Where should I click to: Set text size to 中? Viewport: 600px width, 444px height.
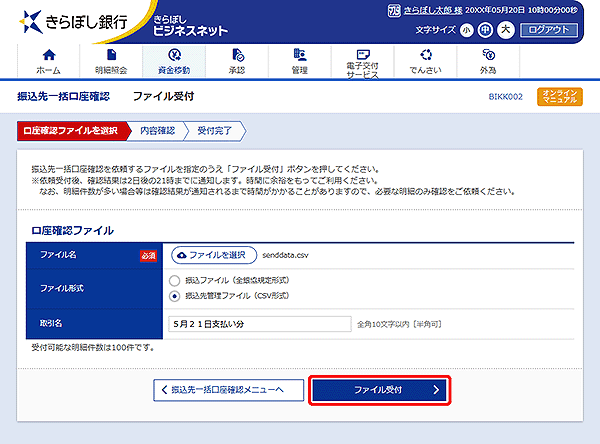[485, 30]
